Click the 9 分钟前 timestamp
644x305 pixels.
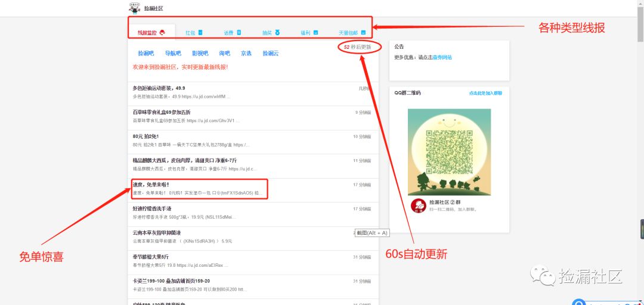coord(363,113)
